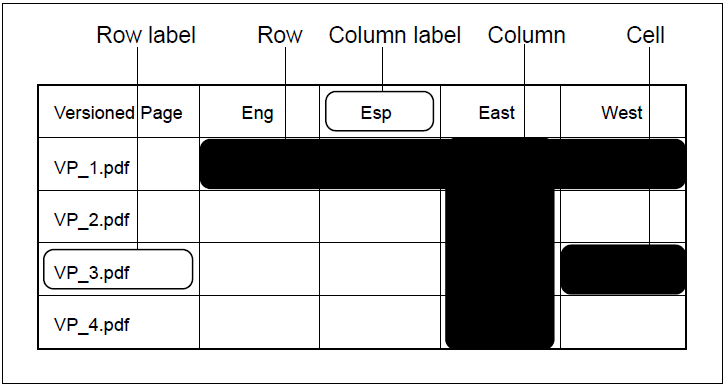Image resolution: width=725 pixels, height=386 pixels.
Task: Click the Esp column label
Action: click(x=379, y=111)
